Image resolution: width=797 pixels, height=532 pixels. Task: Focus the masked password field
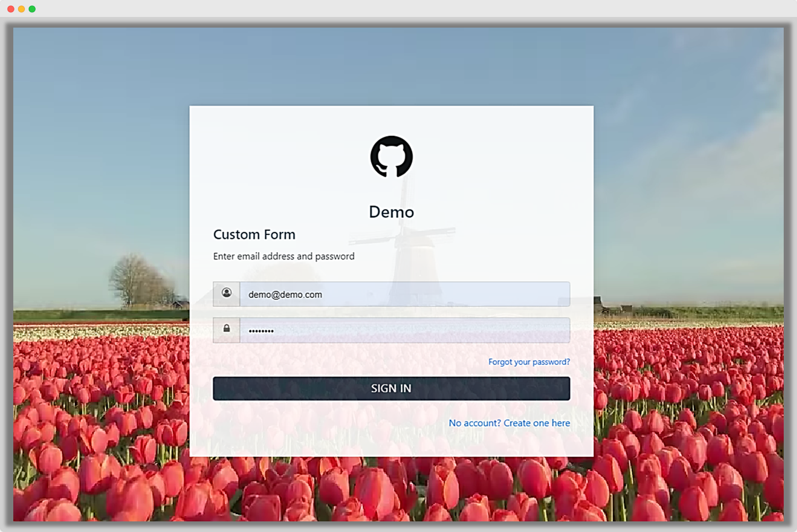click(x=404, y=330)
